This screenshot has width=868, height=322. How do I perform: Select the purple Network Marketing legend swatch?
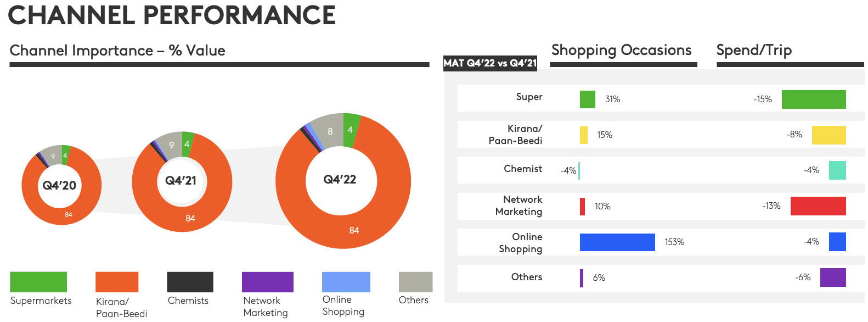click(x=268, y=282)
